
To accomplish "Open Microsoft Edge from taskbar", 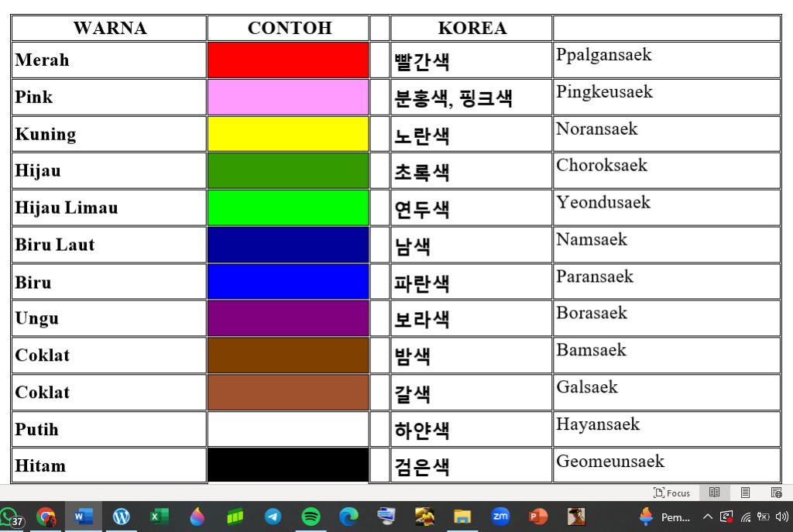I will pos(348,517).
